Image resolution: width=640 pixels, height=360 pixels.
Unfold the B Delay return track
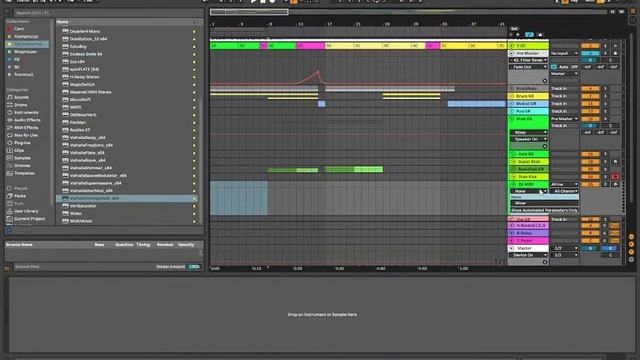(512, 233)
